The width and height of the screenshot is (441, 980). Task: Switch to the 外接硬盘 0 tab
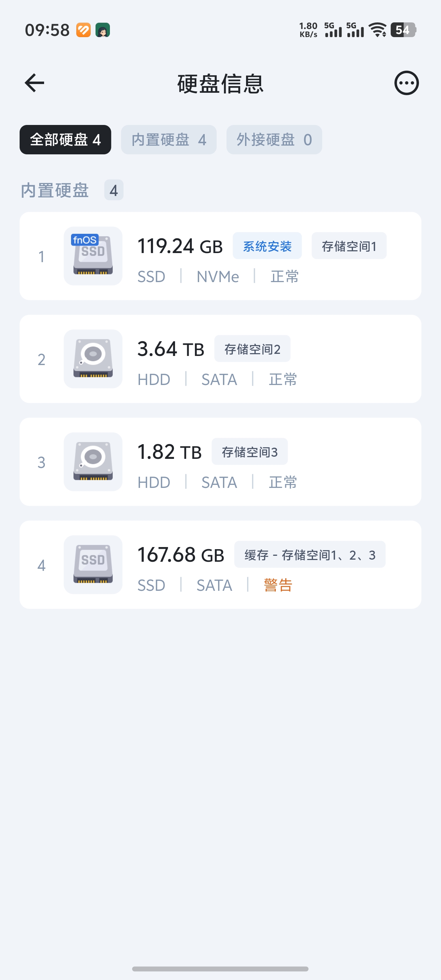click(274, 140)
